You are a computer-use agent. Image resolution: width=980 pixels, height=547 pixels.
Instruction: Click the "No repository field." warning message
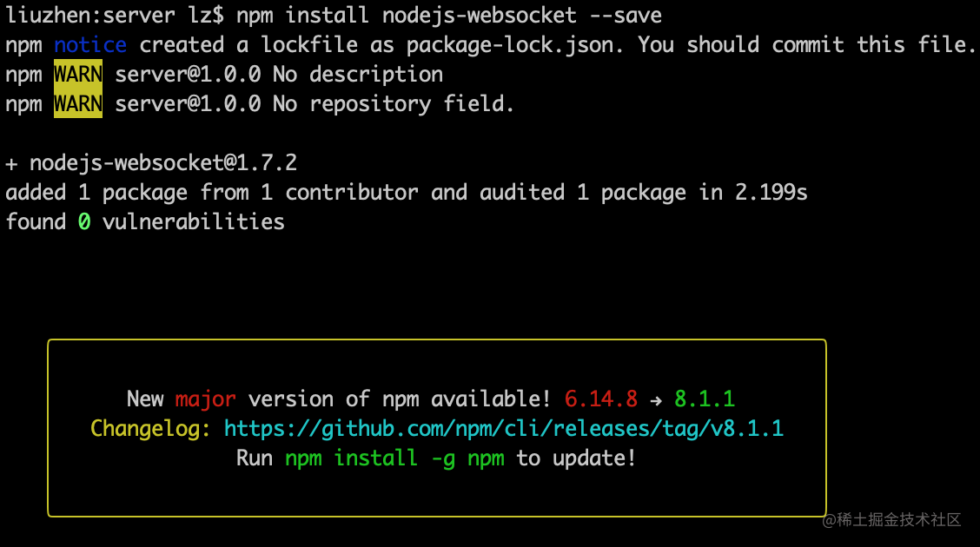click(394, 104)
